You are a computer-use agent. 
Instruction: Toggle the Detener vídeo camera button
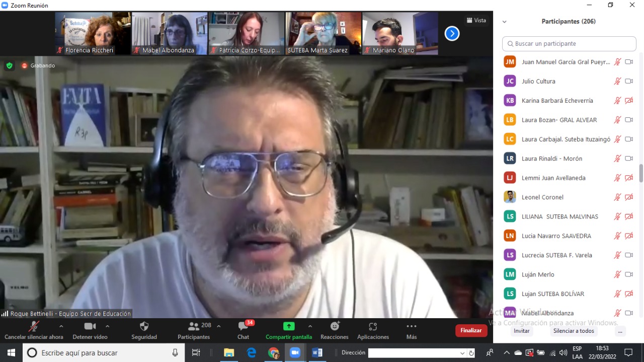pos(90,326)
